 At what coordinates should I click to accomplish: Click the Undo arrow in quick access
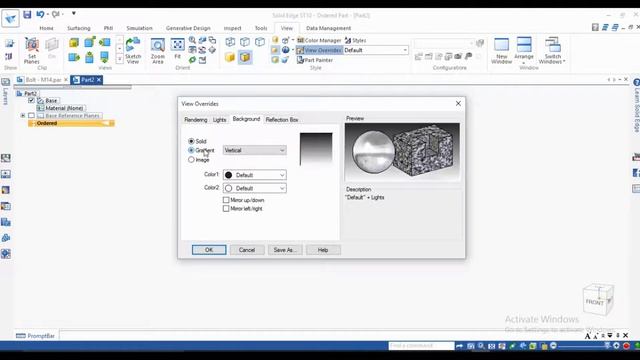coord(40,14)
